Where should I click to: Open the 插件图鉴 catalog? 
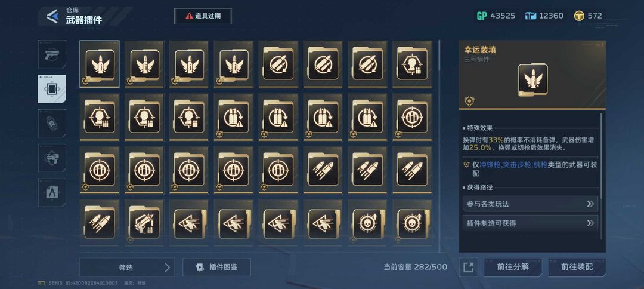tap(217, 268)
